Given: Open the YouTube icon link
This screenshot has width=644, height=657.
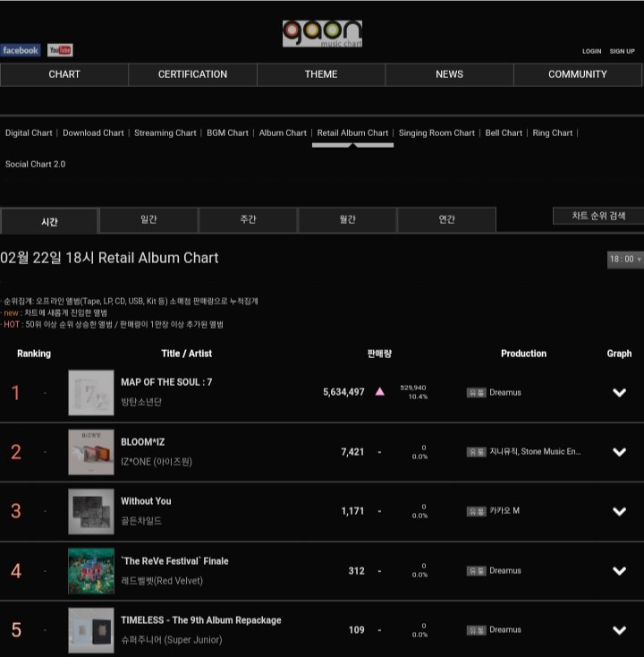Looking at the screenshot, I should [60, 50].
